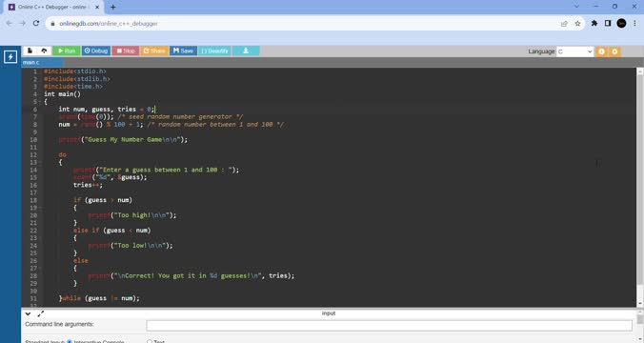Screen dimensions: 644x343
Task: Download the code with the download icon
Action: [x=246, y=50]
